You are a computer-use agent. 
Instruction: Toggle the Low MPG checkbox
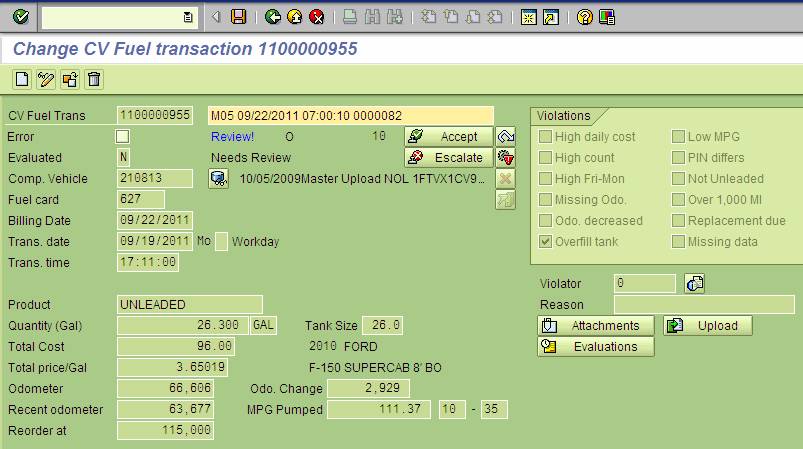pos(678,137)
